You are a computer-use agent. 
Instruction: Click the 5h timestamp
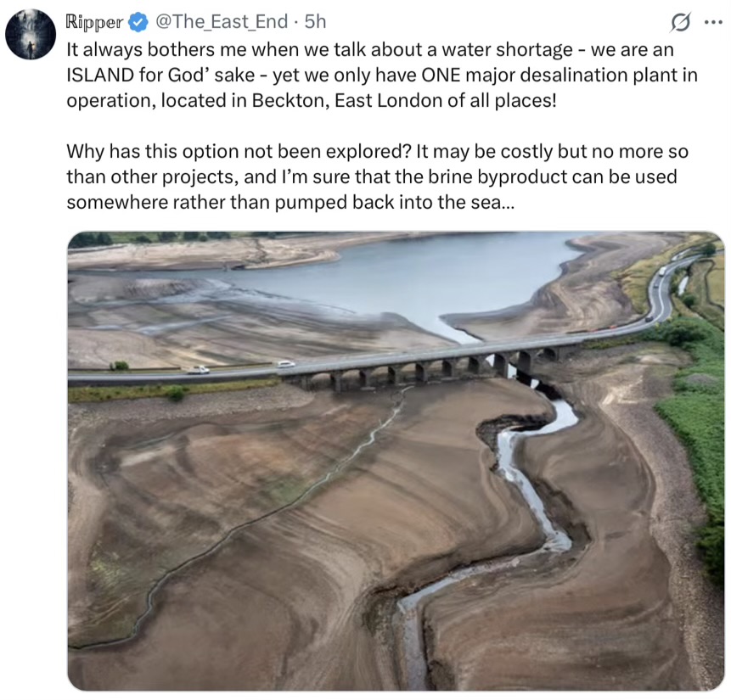[x=315, y=22]
